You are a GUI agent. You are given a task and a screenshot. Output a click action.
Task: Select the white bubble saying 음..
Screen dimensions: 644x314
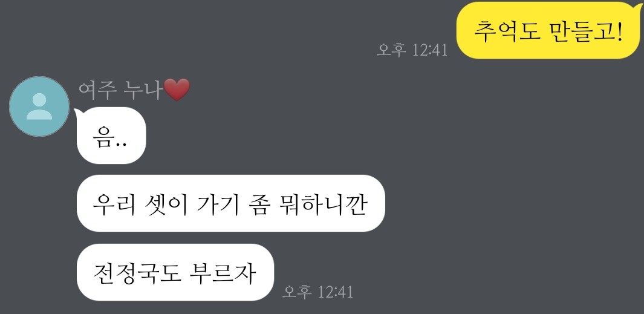pos(111,136)
